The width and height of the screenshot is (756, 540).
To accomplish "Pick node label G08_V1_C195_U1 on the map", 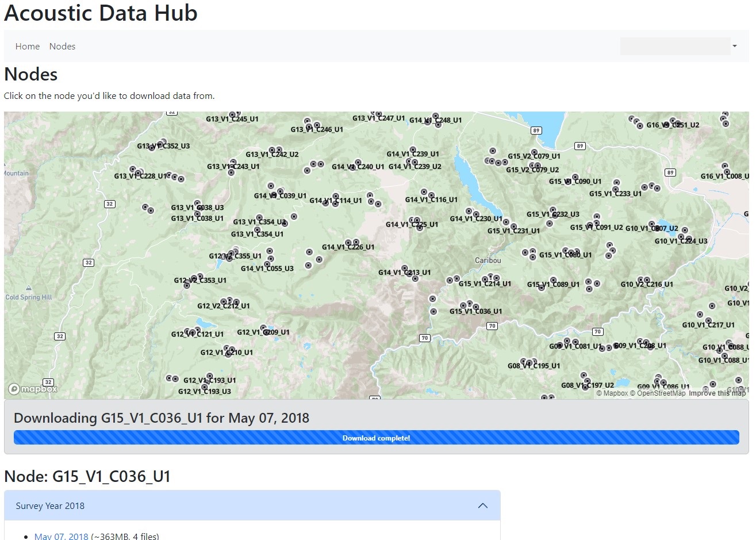I will 534,366.
